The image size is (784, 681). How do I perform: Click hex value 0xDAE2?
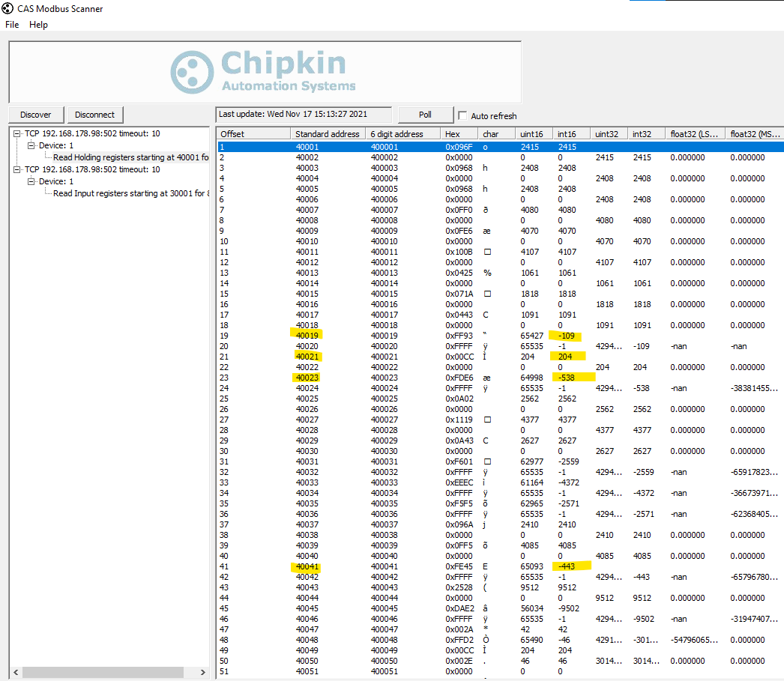coord(459,608)
